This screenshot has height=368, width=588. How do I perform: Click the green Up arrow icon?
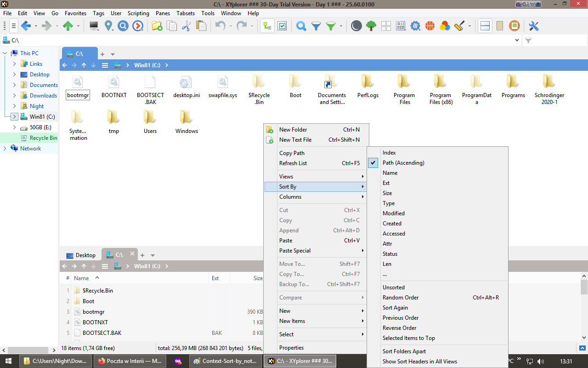[68, 26]
